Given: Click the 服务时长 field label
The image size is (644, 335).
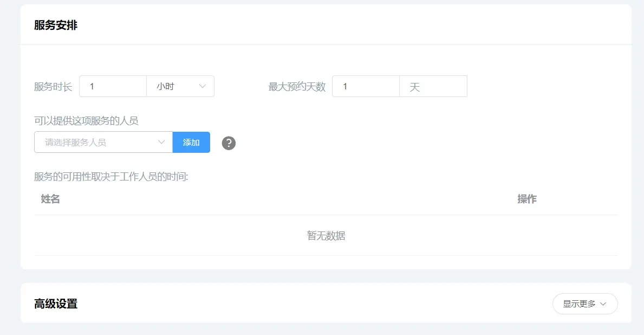Looking at the screenshot, I should [x=53, y=87].
